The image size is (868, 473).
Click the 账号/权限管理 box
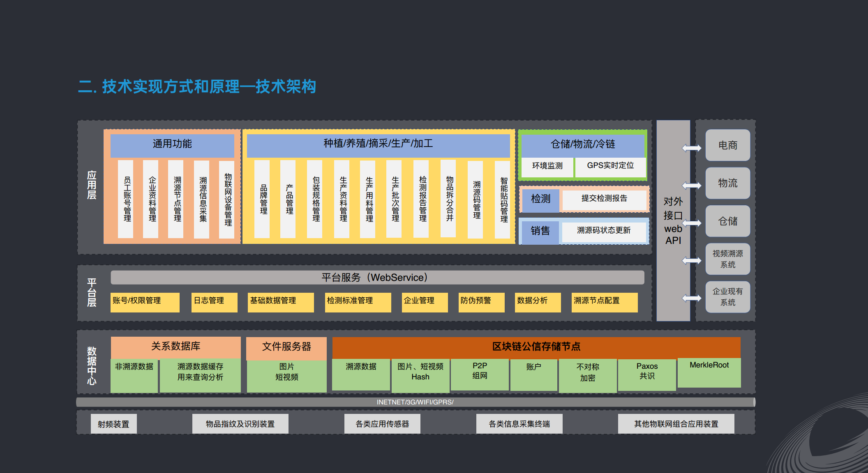pyautogui.click(x=145, y=302)
